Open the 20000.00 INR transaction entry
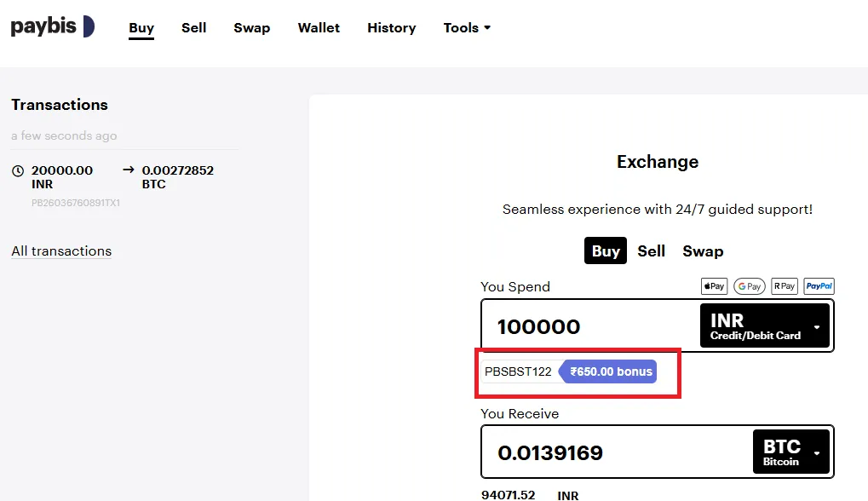This screenshot has height=501, width=868. click(62, 177)
